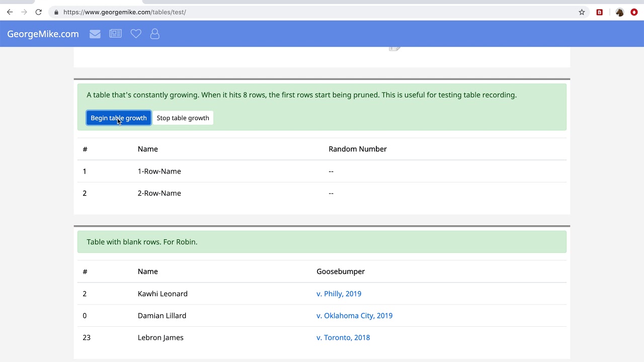
Task: Click the envelope mail icon in navbar
Action: coord(95,34)
